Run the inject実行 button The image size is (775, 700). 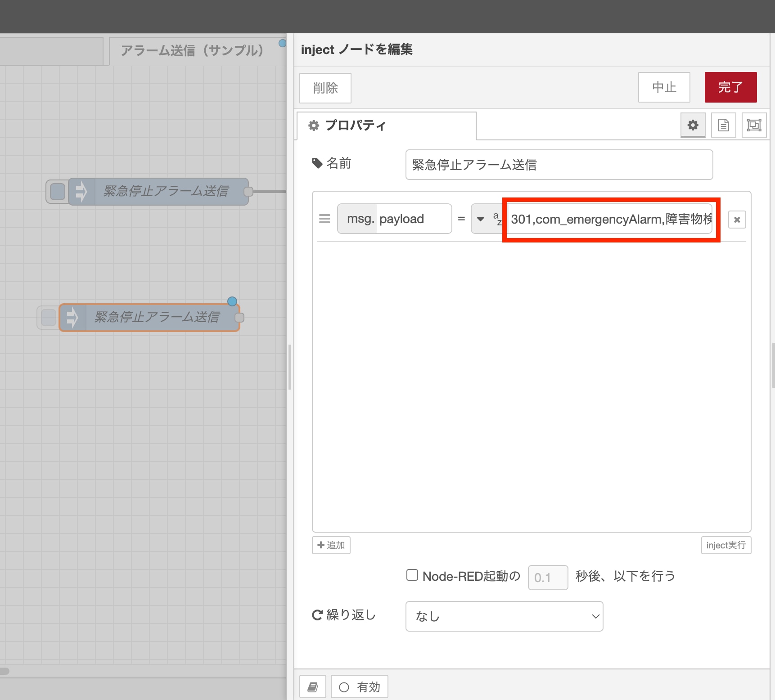(726, 545)
